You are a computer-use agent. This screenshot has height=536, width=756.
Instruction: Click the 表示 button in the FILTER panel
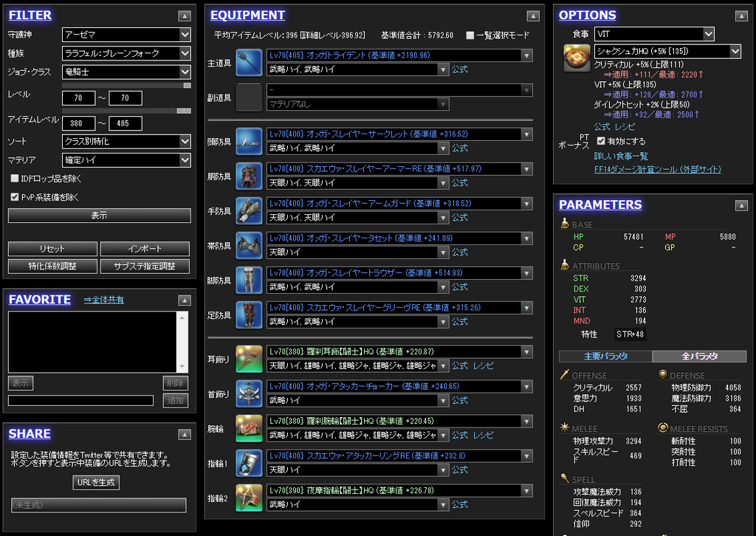coord(100,216)
